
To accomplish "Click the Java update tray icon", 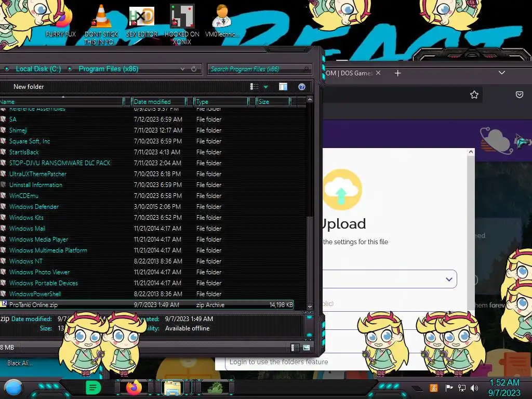I will pos(433,388).
